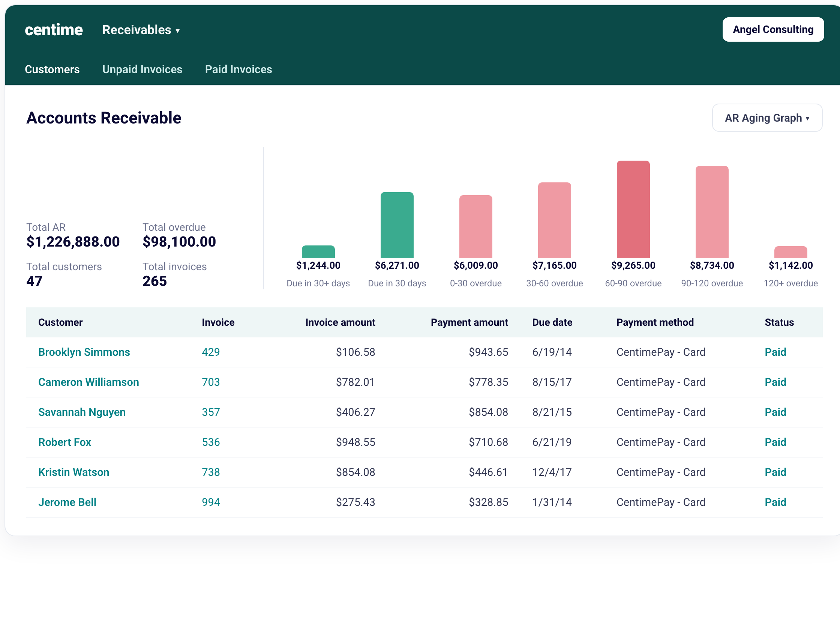The width and height of the screenshot is (840, 620).
Task: Select the green Due in 30 days bar
Action: 397,225
